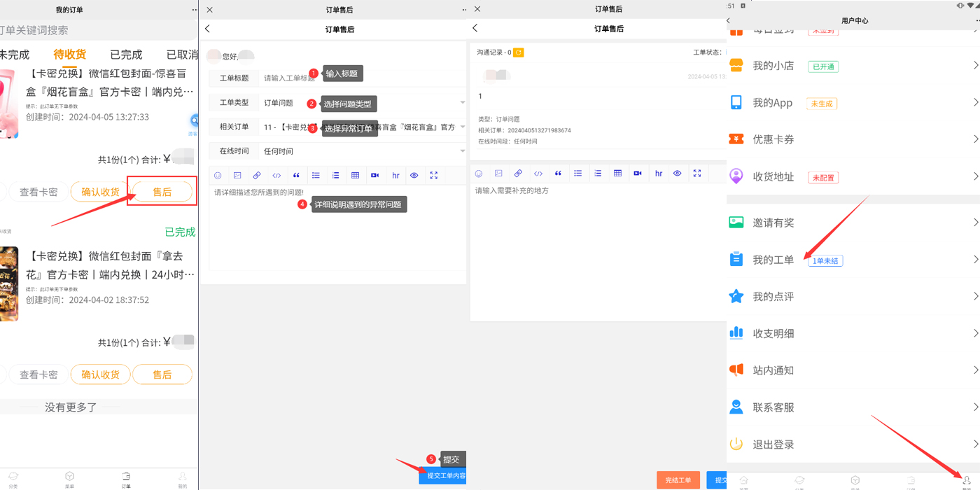Click the order keyword search box
980x490 pixels.
click(99, 30)
